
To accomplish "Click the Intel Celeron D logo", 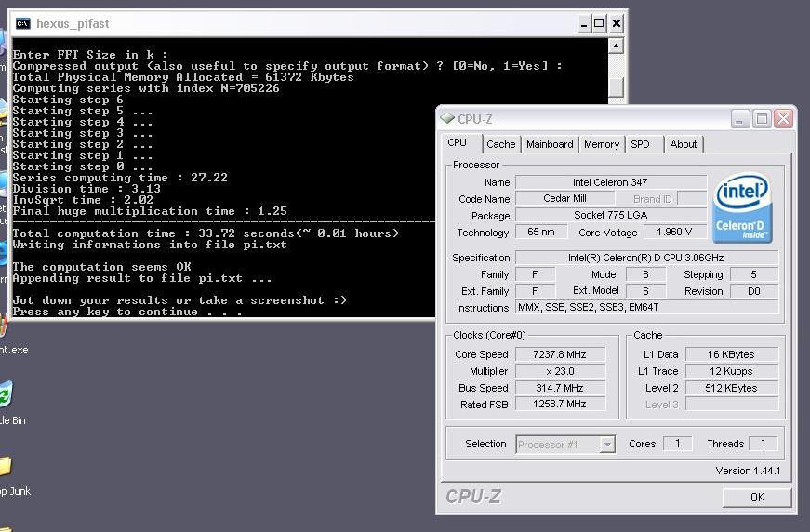I will coord(742,207).
